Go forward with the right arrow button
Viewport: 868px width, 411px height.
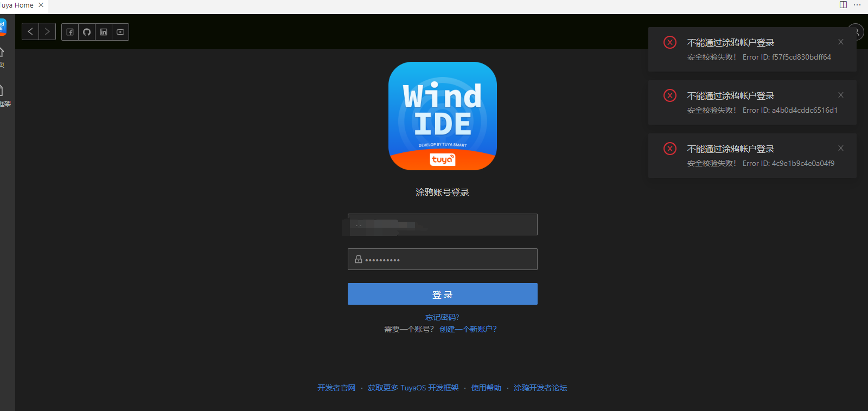(x=47, y=32)
